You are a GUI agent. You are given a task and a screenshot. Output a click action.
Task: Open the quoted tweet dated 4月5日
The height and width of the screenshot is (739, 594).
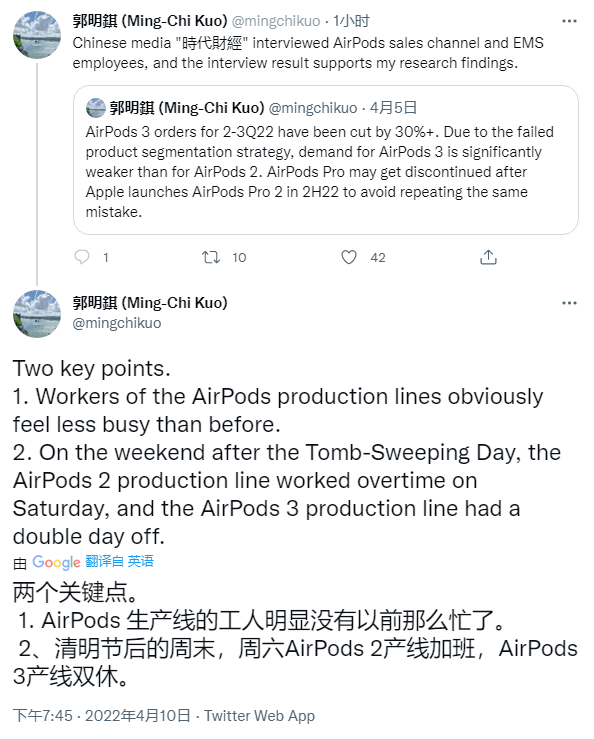tap(326, 160)
